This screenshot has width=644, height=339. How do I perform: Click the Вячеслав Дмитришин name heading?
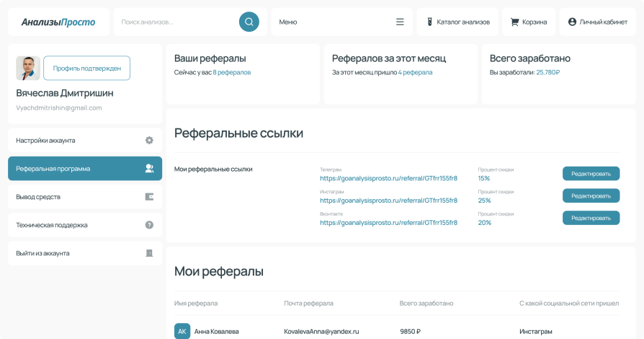pyautogui.click(x=65, y=93)
